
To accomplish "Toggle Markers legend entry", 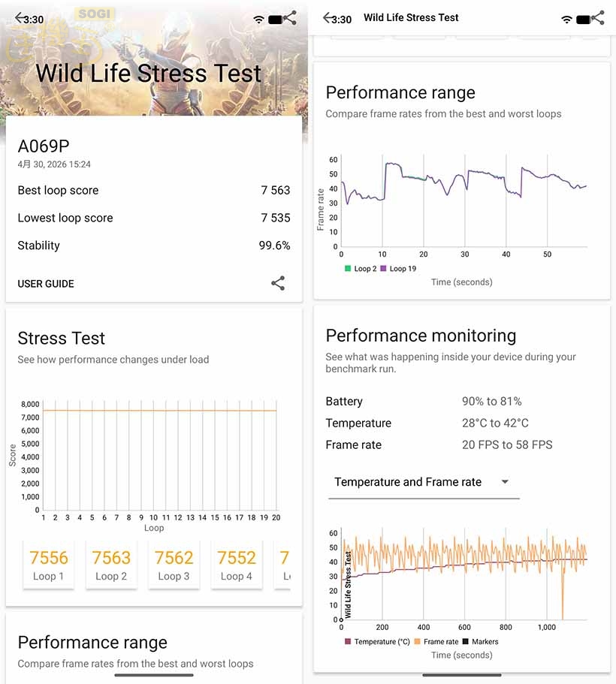I will coord(480,642).
